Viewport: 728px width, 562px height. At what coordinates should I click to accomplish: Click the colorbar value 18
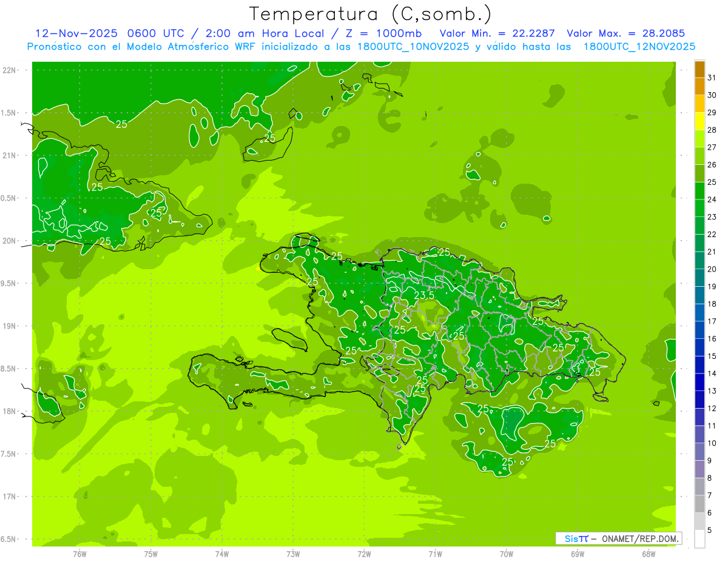[x=712, y=304]
